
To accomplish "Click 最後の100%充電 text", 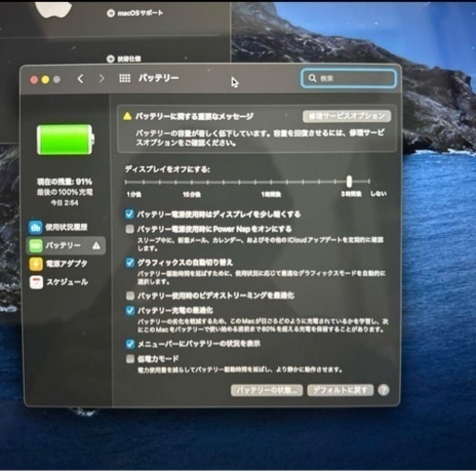I will point(65,192).
